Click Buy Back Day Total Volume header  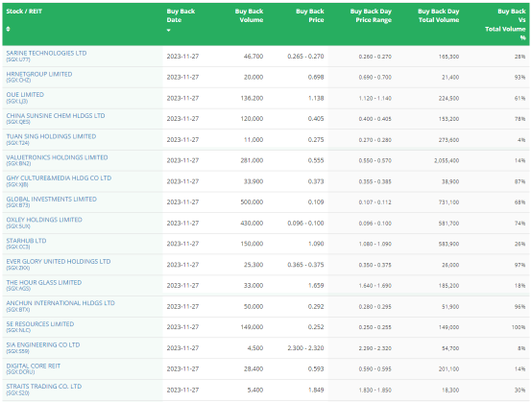(438, 15)
